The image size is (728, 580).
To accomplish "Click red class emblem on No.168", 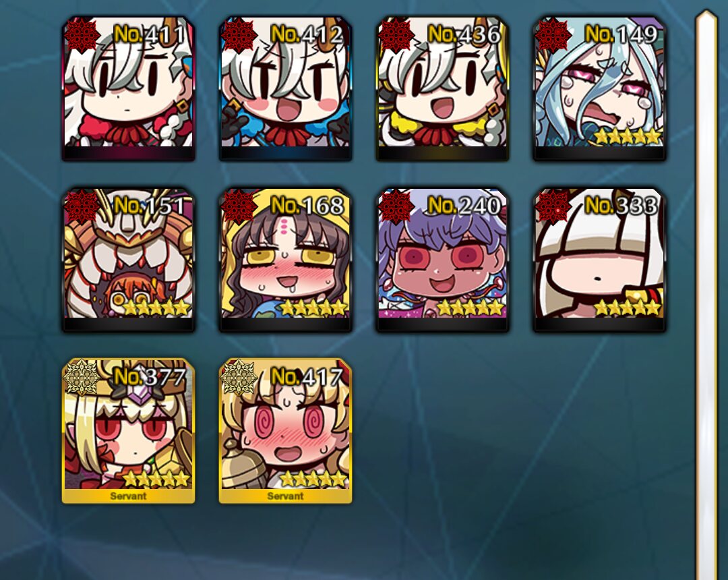I will pos(239,206).
